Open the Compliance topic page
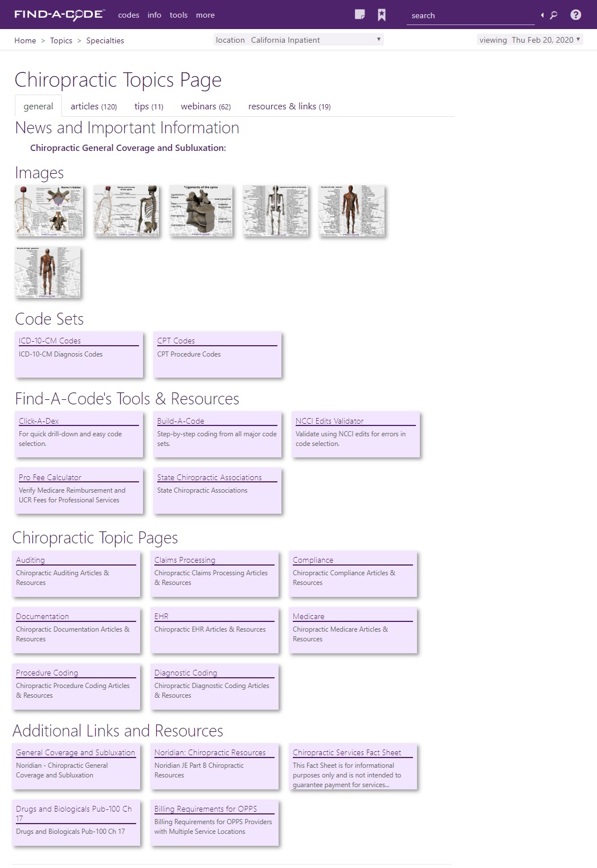The width and height of the screenshot is (597, 868). [313, 560]
